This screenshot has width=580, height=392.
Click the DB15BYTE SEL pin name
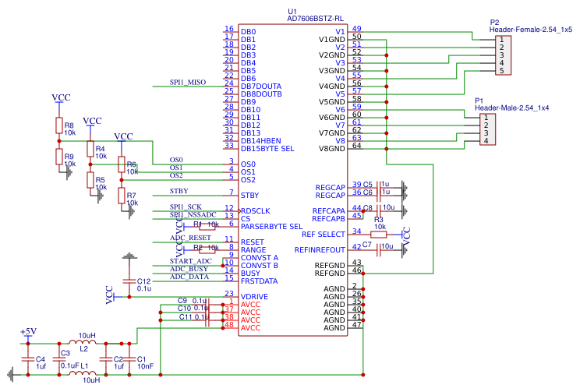[267, 149]
